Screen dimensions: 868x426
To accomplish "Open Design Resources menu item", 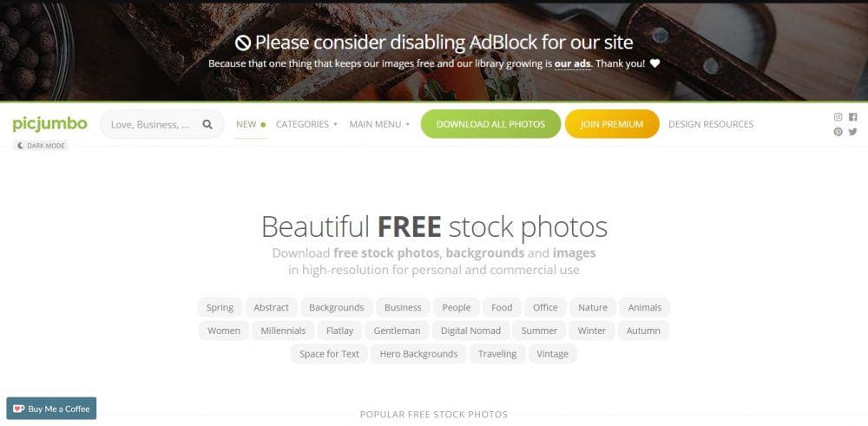I will [x=711, y=124].
